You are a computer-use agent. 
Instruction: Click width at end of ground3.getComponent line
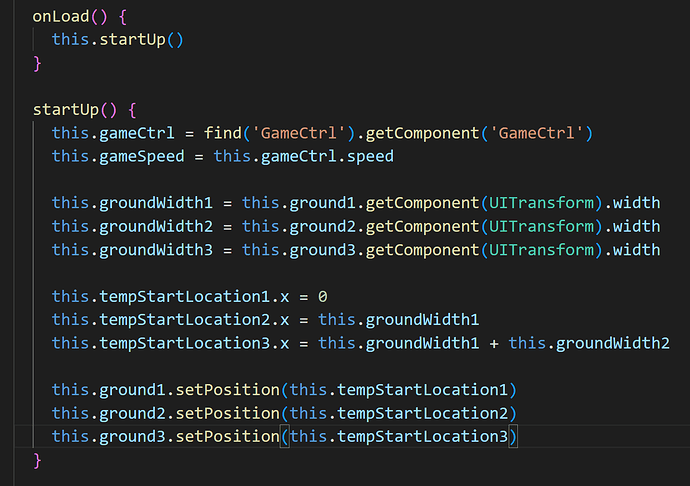pyautogui.click(x=636, y=250)
